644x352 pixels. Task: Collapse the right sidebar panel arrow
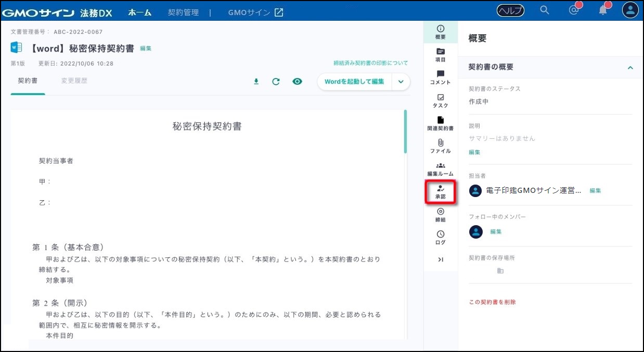441,259
